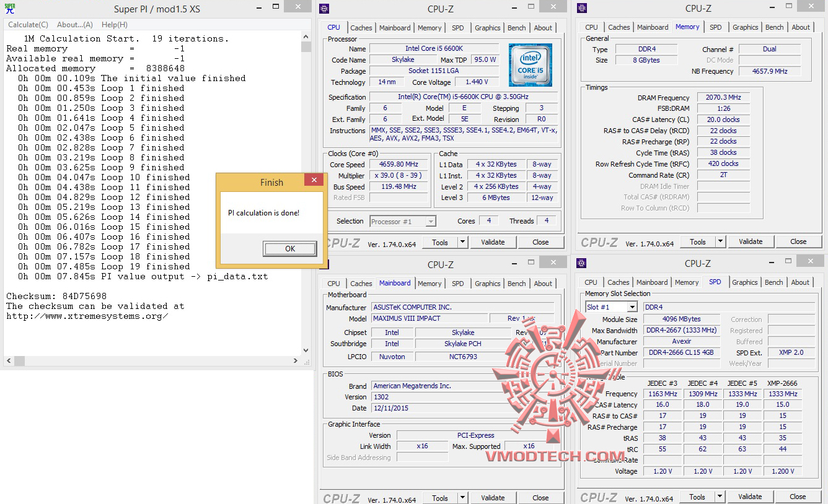Click the Super PI vertical scrollbar thumb
This screenshot has height=504, width=828.
pos(306,47)
